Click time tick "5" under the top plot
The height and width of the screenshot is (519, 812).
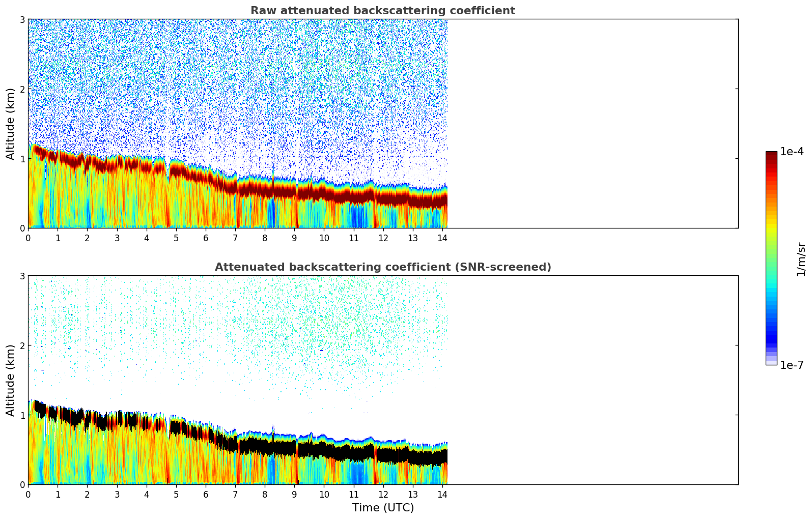176,238
